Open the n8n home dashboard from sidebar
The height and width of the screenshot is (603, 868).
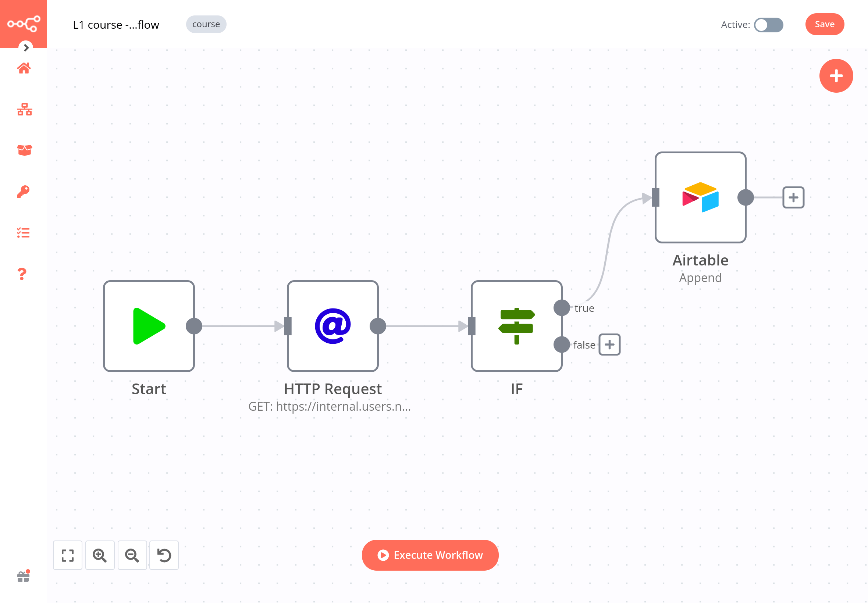24,68
